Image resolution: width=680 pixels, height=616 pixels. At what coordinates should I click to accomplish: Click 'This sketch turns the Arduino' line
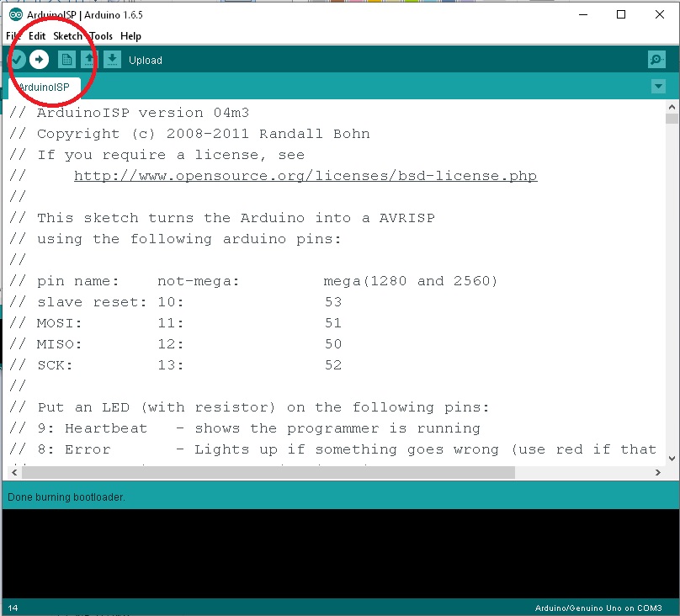(x=222, y=218)
